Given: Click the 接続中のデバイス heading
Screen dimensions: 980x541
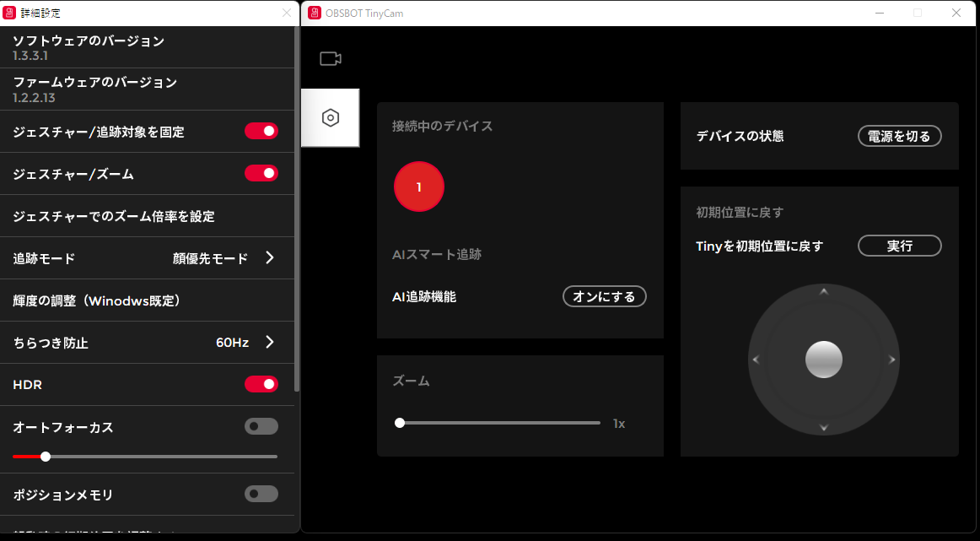Looking at the screenshot, I should click(x=443, y=127).
